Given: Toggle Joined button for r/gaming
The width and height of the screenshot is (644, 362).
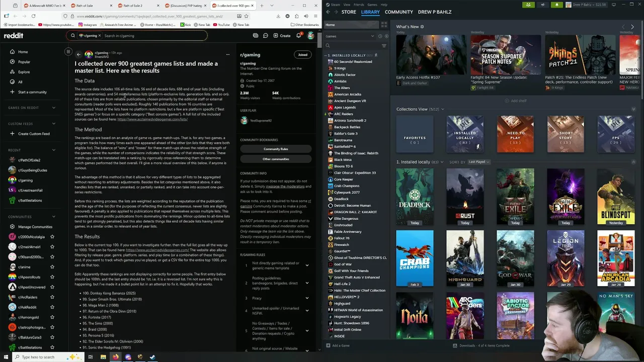Looking at the screenshot, I should (x=303, y=55).
